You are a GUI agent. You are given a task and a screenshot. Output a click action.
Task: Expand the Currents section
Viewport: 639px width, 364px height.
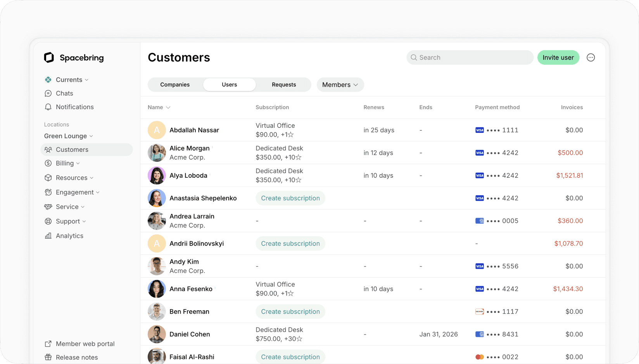(x=69, y=79)
